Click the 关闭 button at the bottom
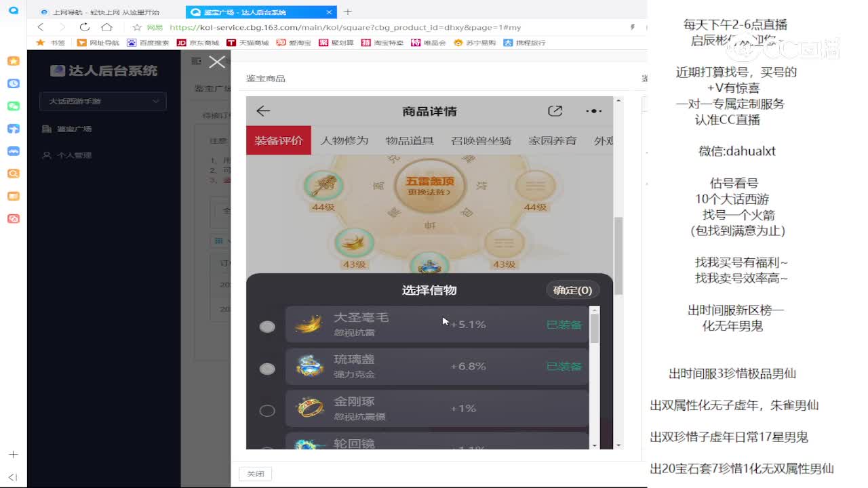The image size is (868, 488). pyautogui.click(x=255, y=474)
